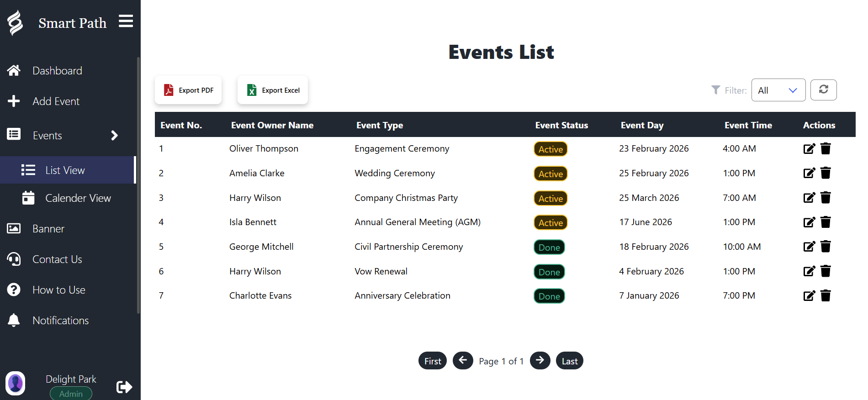The width and height of the screenshot is (868, 400).
Task: Select Add Event in sidebar
Action: (56, 101)
